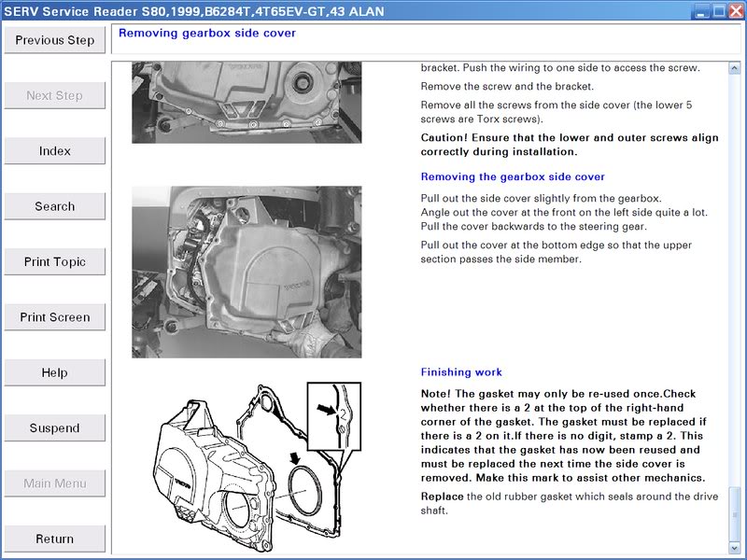Click the 'Removing the gearbox side cover' subheading

point(513,176)
